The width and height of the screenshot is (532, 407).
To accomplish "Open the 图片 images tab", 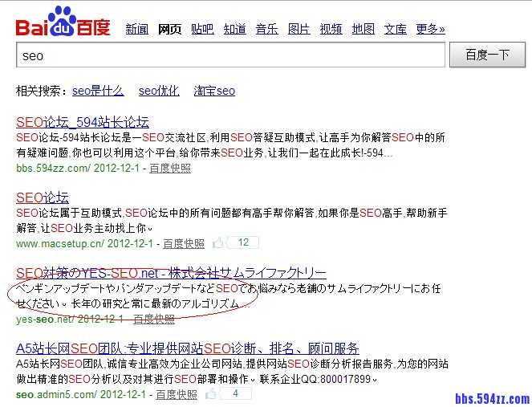I will [x=299, y=29].
